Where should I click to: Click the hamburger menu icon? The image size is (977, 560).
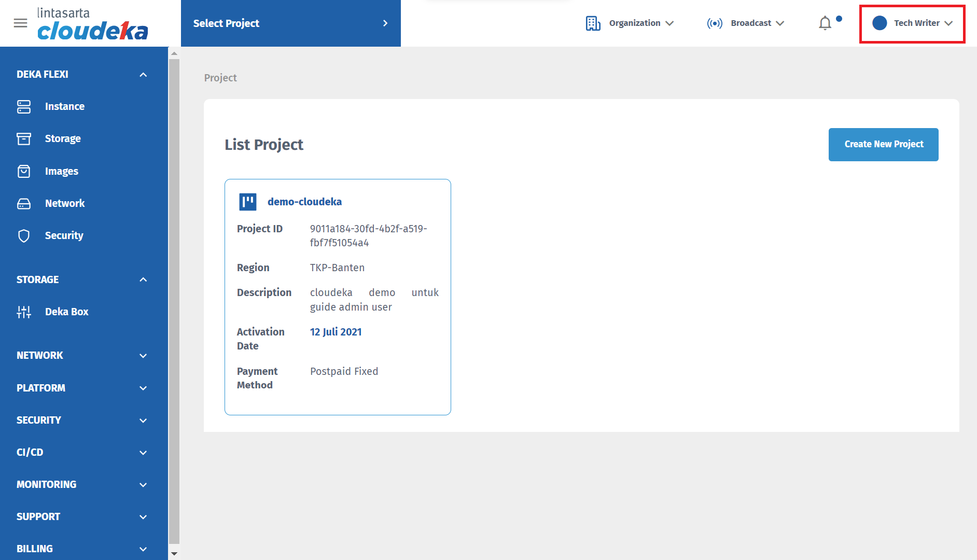(20, 23)
